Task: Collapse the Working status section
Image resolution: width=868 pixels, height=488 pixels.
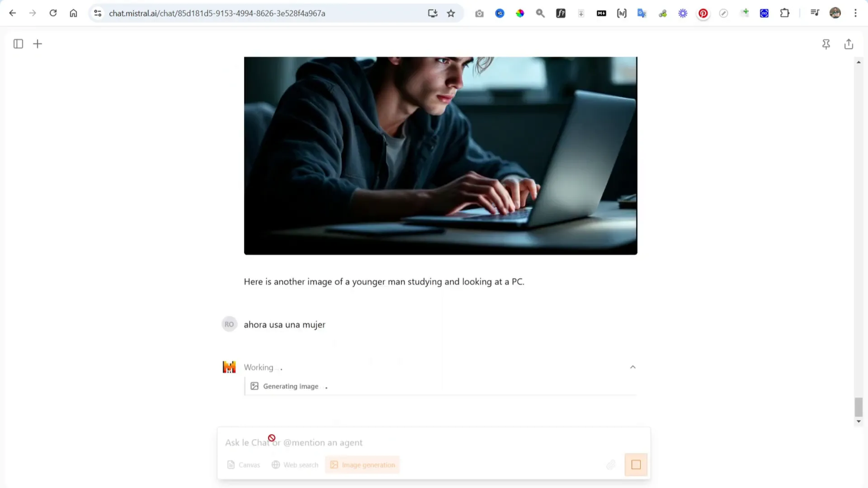Action: point(633,367)
